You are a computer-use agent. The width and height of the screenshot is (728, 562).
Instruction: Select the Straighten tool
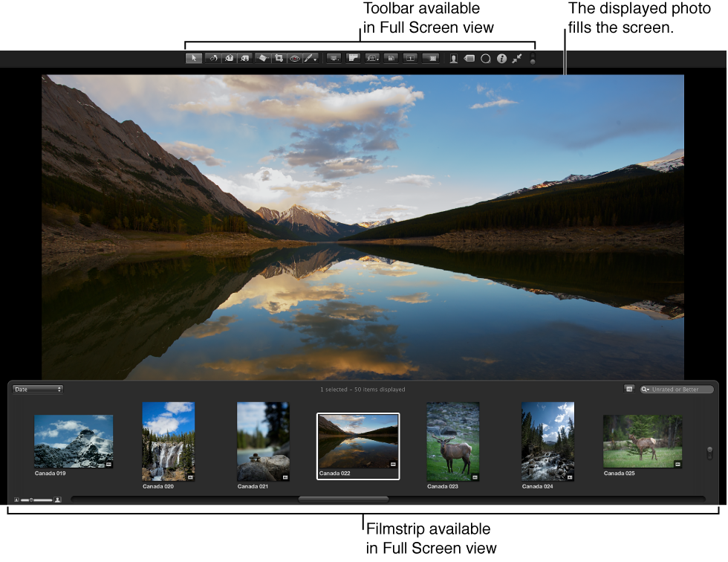262,59
